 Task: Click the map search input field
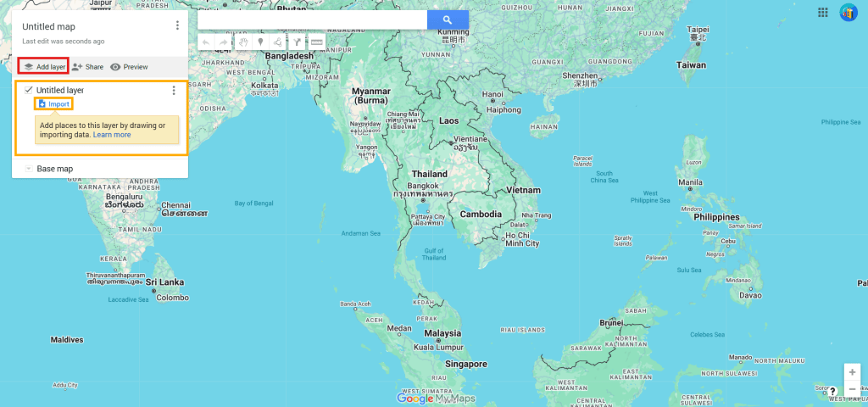click(312, 20)
